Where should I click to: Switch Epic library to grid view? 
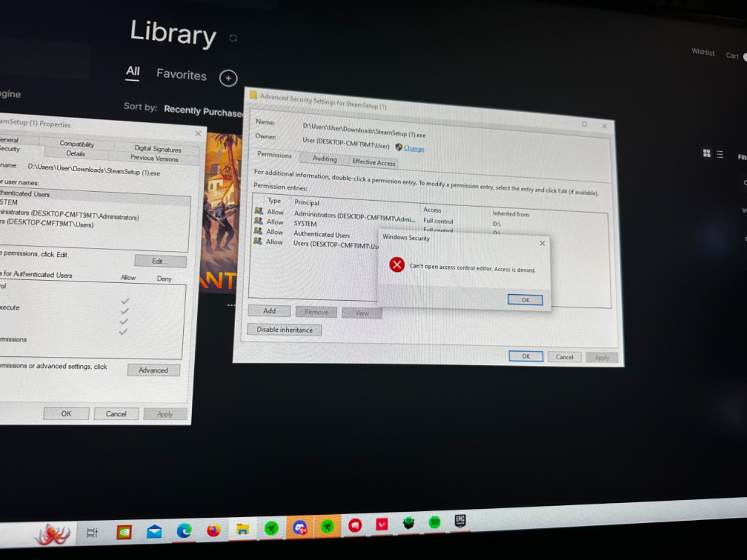coord(707,153)
